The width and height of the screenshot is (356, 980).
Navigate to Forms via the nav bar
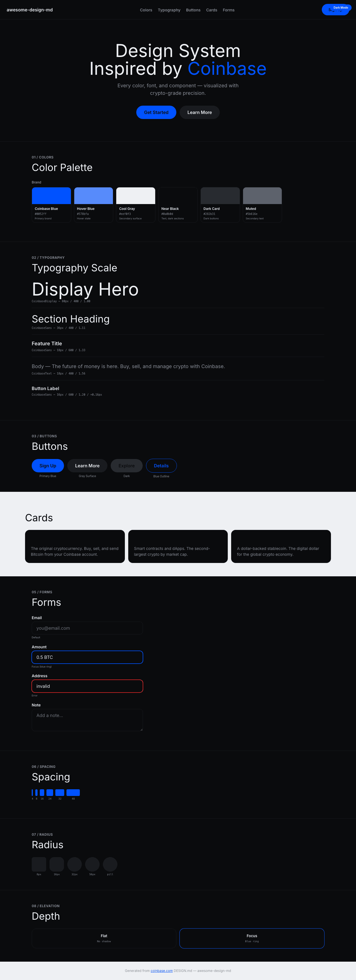pos(228,10)
